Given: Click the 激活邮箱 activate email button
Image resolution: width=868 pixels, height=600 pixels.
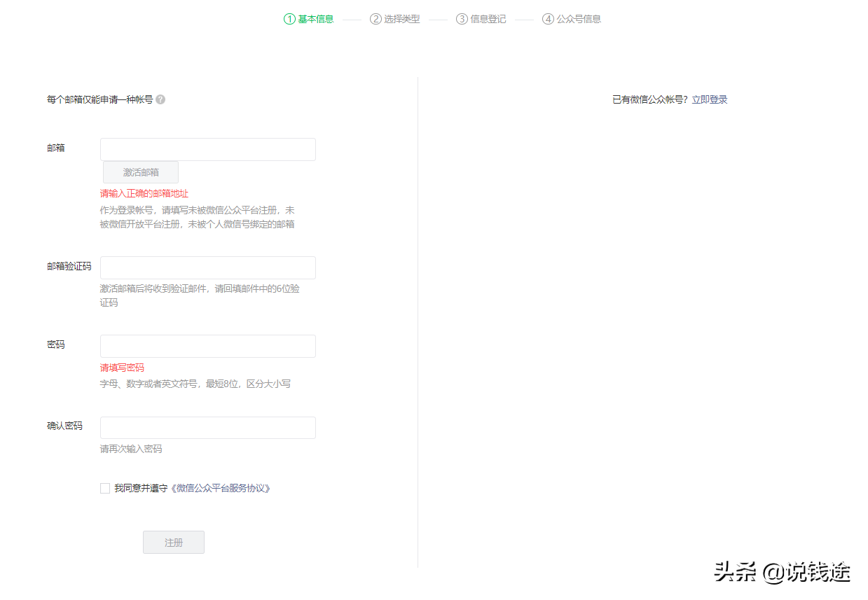Looking at the screenshot, I should tap(140, 172).
